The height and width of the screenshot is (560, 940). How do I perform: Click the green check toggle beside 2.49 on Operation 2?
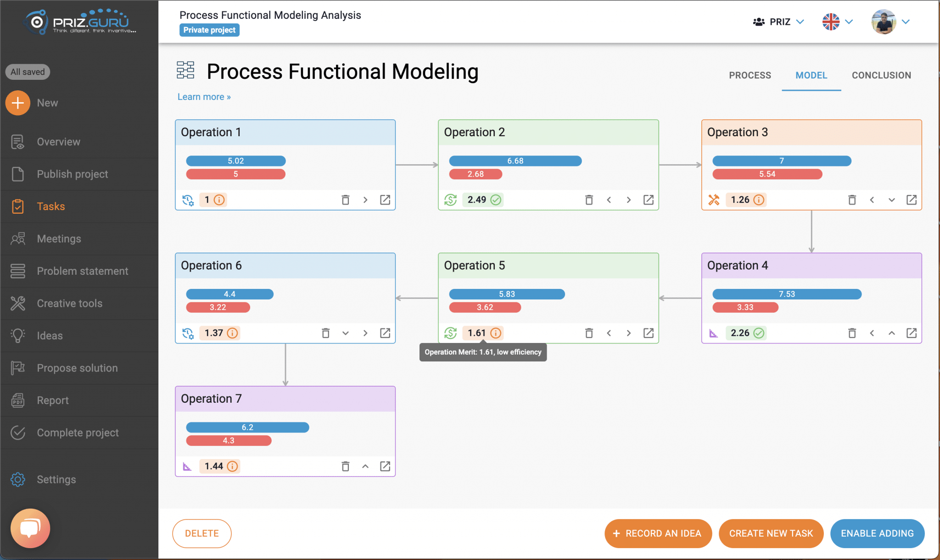pos(496,200)
